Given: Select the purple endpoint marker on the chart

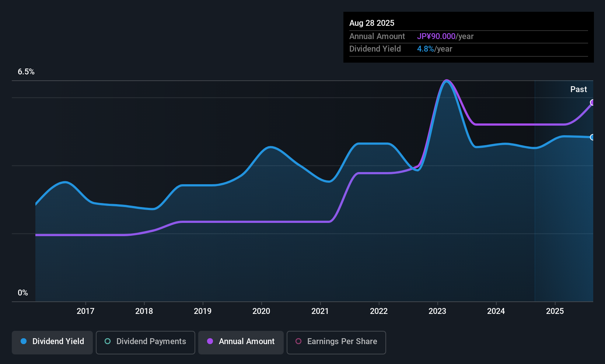Looking at the screenshot, I should (592, 102).
